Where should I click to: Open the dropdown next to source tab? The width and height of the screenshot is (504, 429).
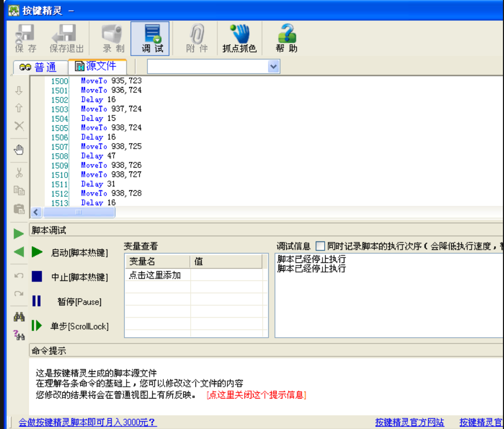[273, 67]
